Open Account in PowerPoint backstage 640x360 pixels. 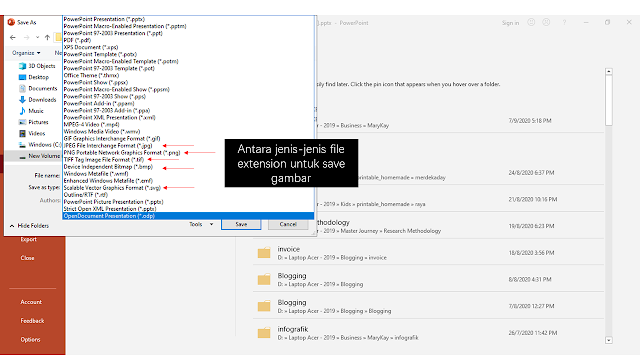(x=31, y=302)
